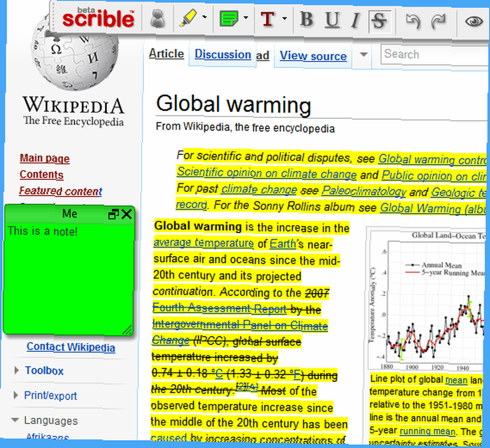Open the running mean link in caption

pyautogui.click(x=427, y=431)
